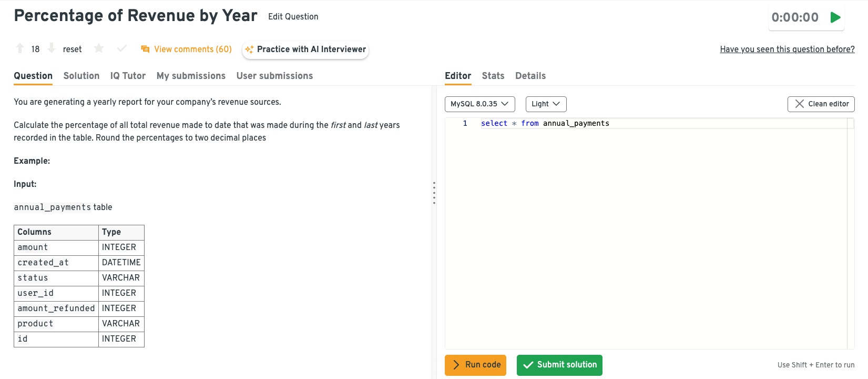868x379 pixels.
Task: Expand the Light theme dropdown
Action: [x=546, y=104]
